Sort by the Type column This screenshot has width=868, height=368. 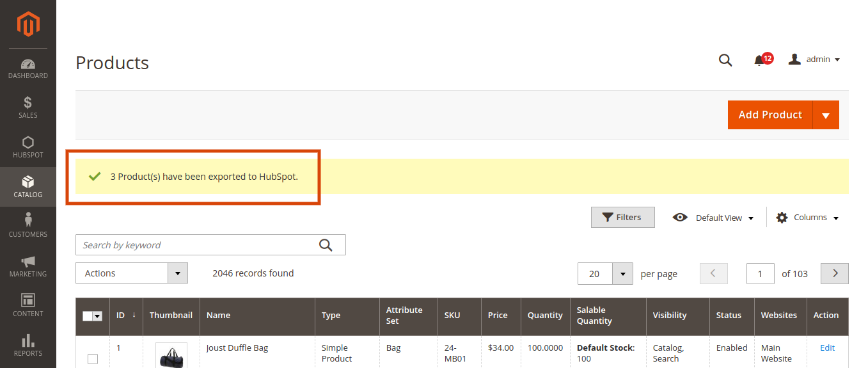347,316
